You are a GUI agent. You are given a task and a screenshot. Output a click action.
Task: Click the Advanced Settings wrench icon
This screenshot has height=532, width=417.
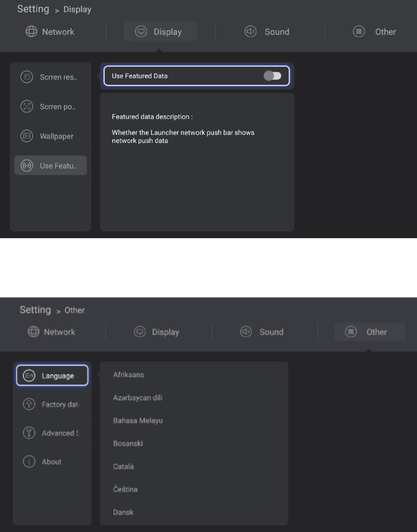click(x=29, y=433)
